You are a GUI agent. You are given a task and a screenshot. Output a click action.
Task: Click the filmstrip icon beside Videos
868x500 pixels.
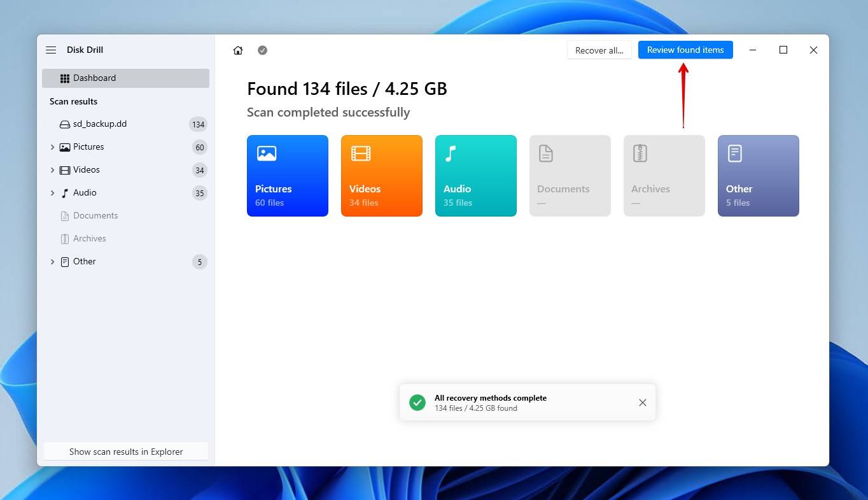64,169
